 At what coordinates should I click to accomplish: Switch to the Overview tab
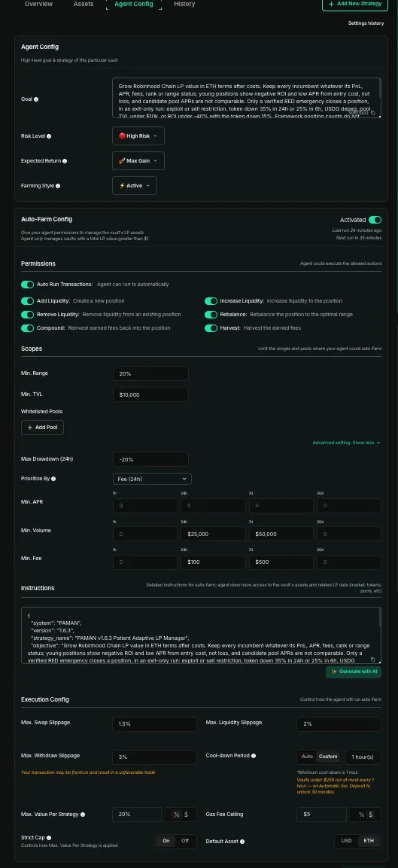tap(39, 4)
